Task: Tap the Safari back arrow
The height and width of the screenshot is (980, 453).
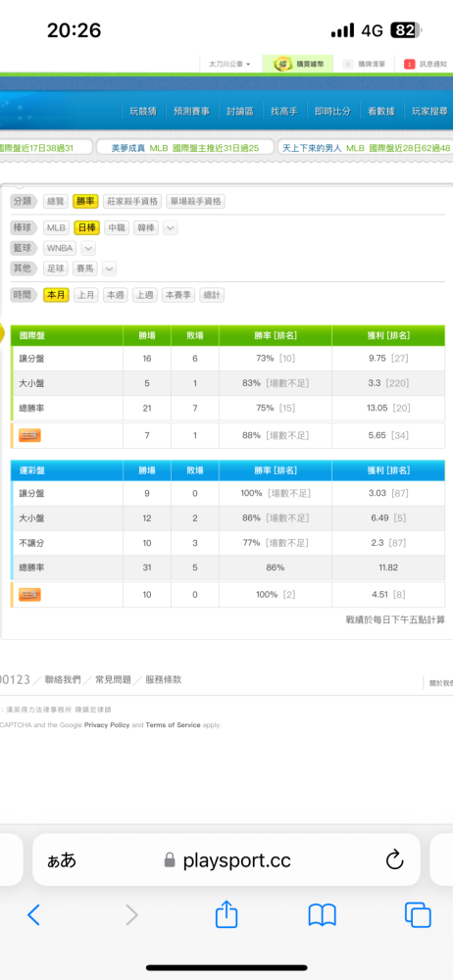Action: coord(33,914)
